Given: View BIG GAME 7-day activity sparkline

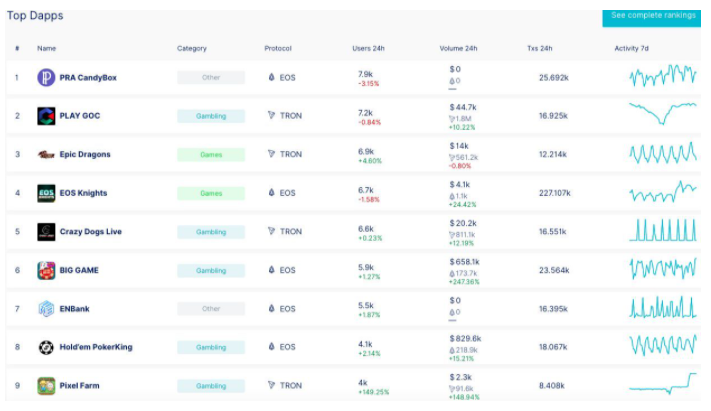Looking at the screenshot, I should tap(663, 269).
